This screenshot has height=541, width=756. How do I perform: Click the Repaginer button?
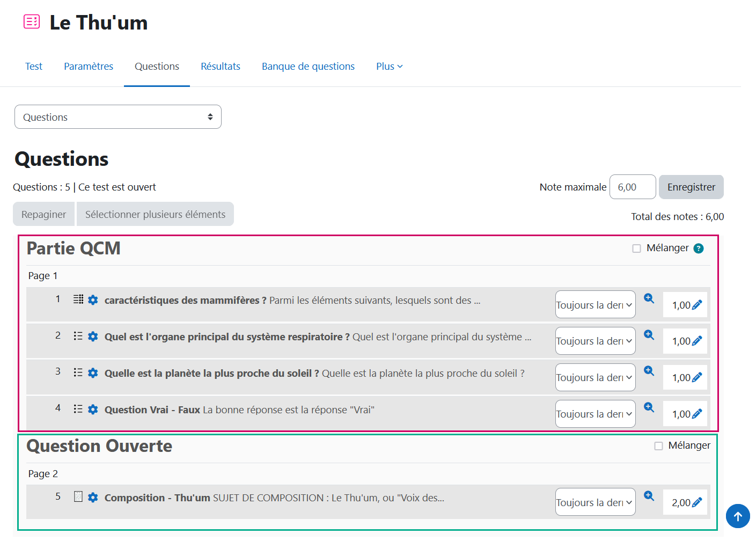(x=44, y=214)
